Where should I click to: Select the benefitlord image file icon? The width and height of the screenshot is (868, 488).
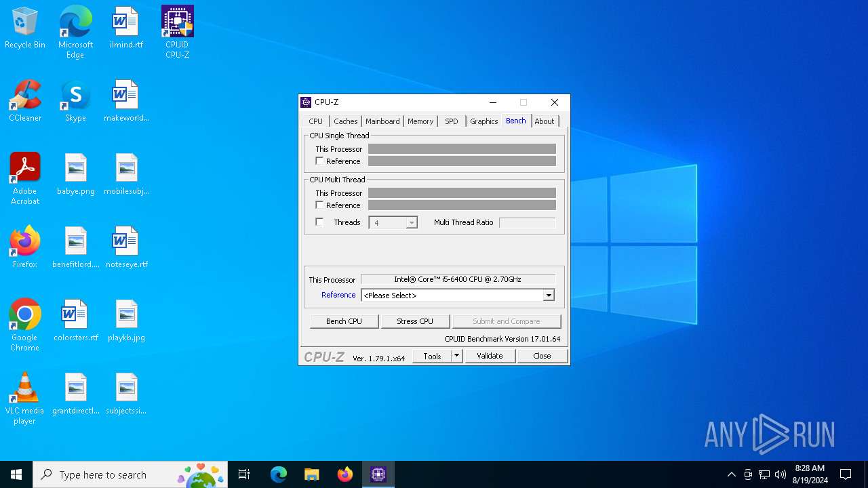coord(75,247)
